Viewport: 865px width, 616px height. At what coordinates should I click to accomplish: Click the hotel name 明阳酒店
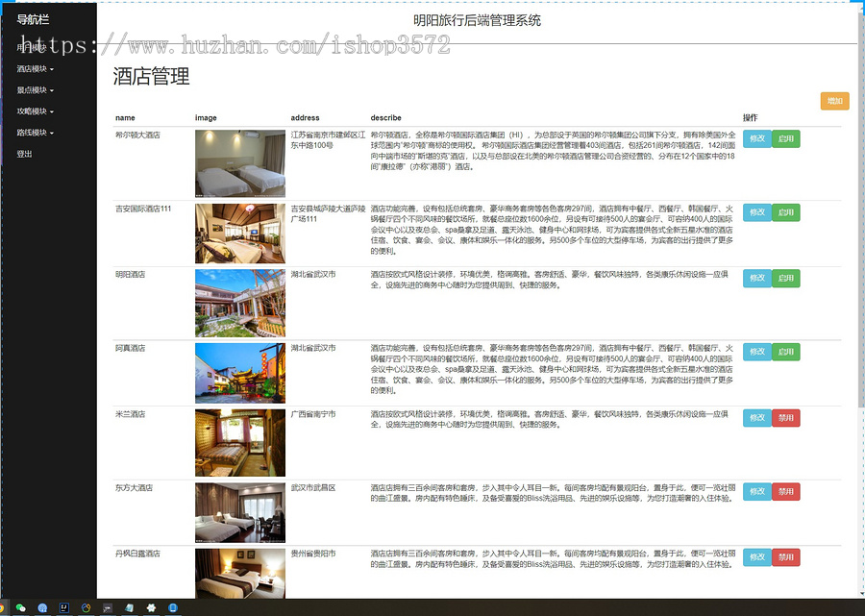point(130,274)
